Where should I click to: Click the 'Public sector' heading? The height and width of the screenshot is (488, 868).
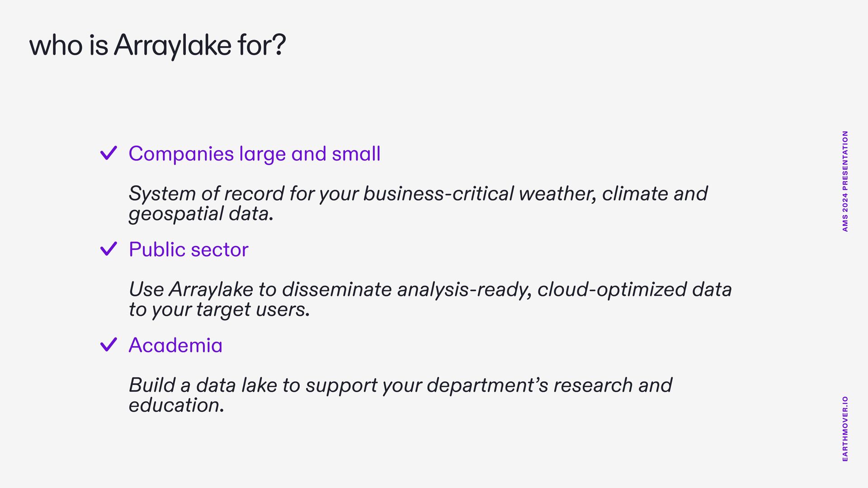tap(189, 249)
